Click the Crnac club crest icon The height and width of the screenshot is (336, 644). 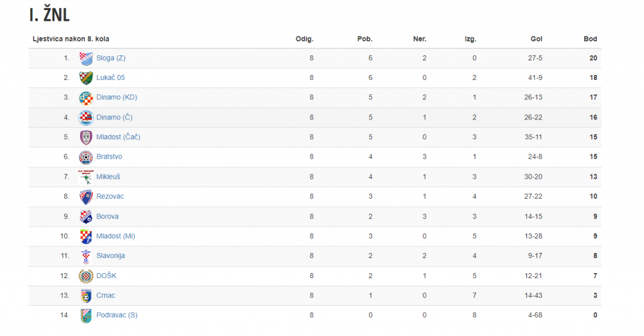coord(86,296)
